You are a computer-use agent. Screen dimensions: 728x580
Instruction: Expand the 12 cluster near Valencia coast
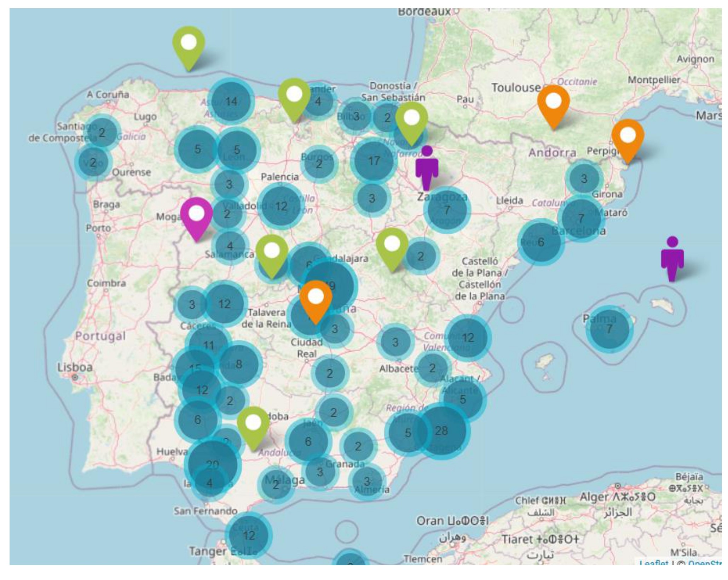pyautogui.click(x=468, y=338)
